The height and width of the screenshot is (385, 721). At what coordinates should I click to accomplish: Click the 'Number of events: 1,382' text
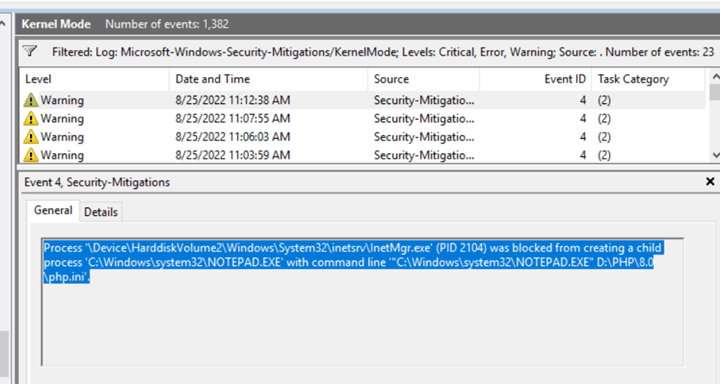tap(167, 24)
